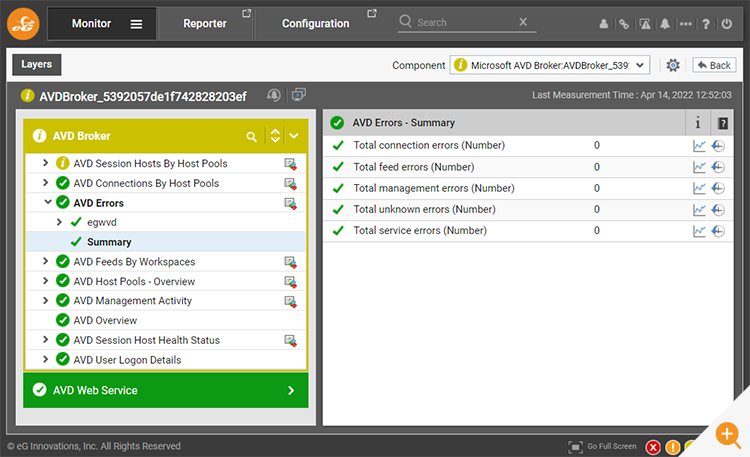Click the eG Innovations logo
This screenshot has width=750, height=457.
click(23, 23)
